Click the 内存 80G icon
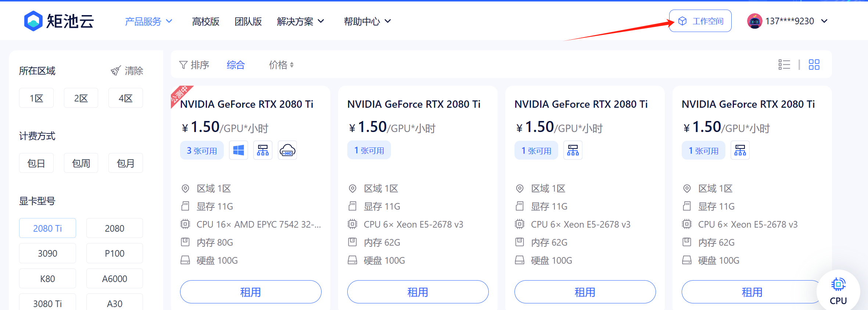Viewport: 868px width, 310px height. click(185, 242)
